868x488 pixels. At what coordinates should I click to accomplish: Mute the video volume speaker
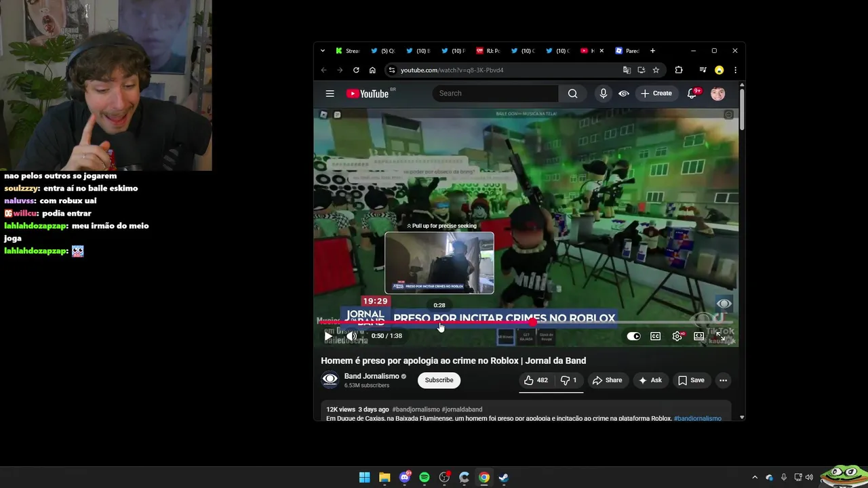[x=351, y=336]
